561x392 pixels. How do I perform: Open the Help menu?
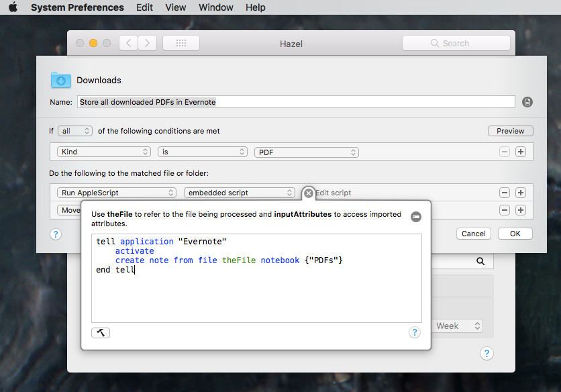(256, 7)
